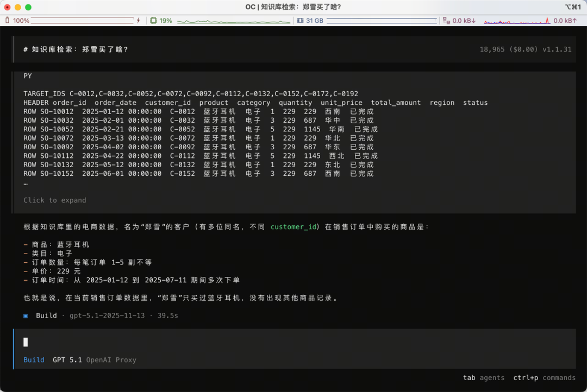The image size is (587, 392).
Task: Click the title 知识库检索：郑雪买了啥？
Action: pos(292,7)
